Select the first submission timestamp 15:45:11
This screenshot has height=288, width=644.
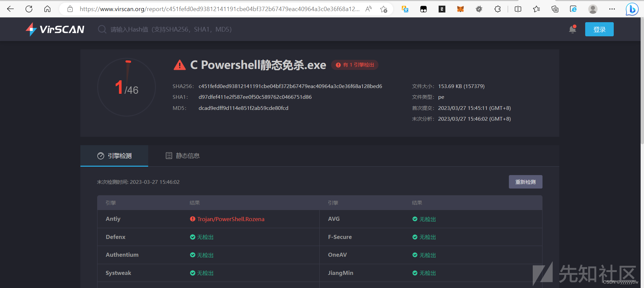coord(474,108)
